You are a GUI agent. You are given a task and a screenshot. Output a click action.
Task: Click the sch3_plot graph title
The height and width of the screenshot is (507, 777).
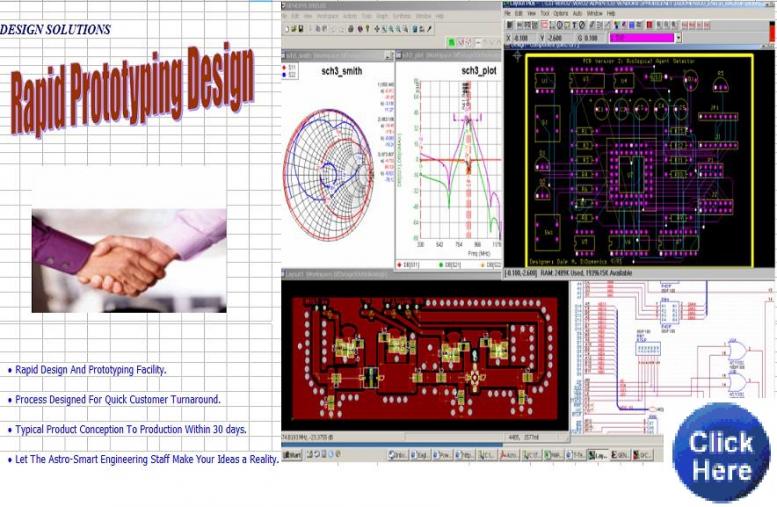(x=479, y=71)
